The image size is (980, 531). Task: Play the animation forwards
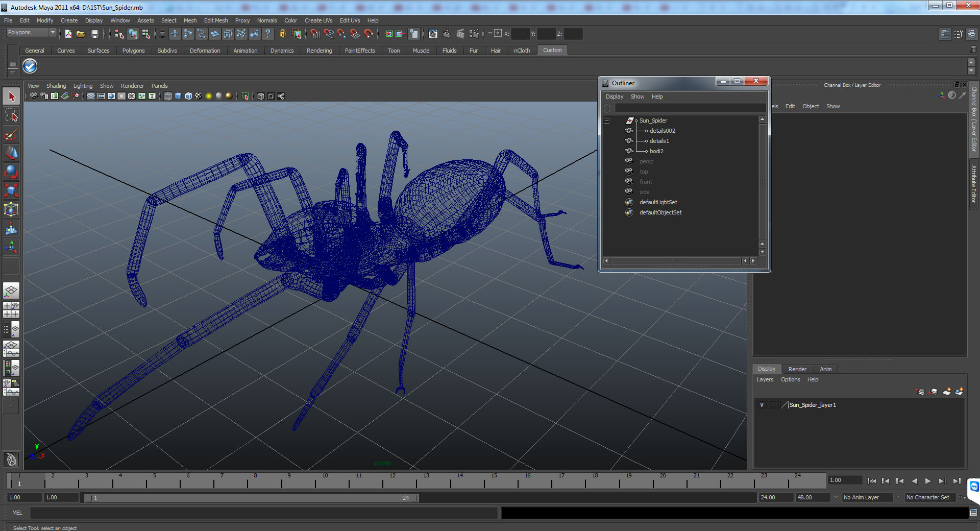[x=928, y=481]
